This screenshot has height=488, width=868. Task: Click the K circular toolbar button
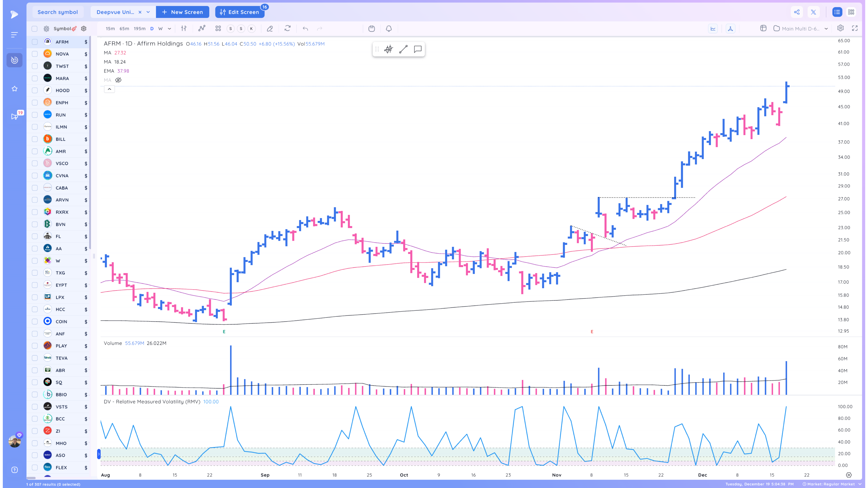[251, 29]
